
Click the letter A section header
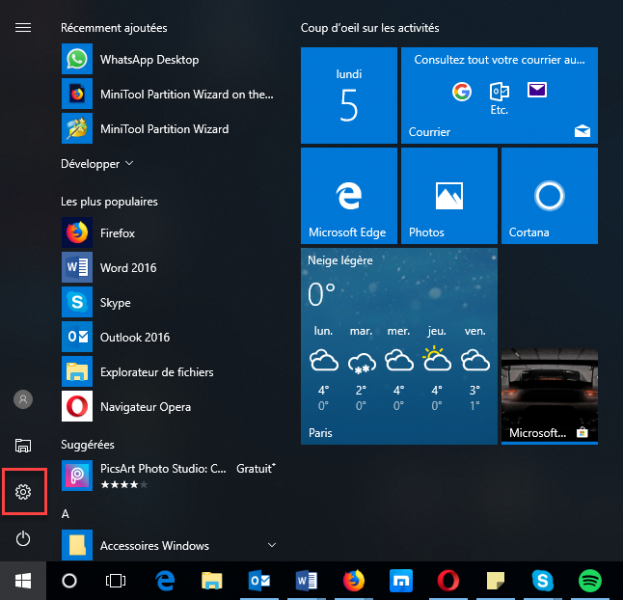click(x=66, y=514)
